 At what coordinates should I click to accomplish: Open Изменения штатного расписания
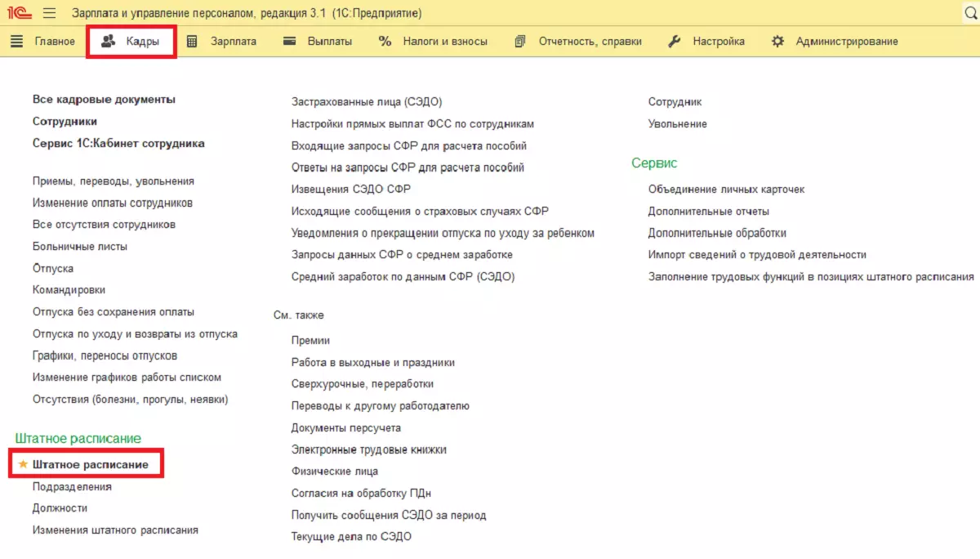115,530
